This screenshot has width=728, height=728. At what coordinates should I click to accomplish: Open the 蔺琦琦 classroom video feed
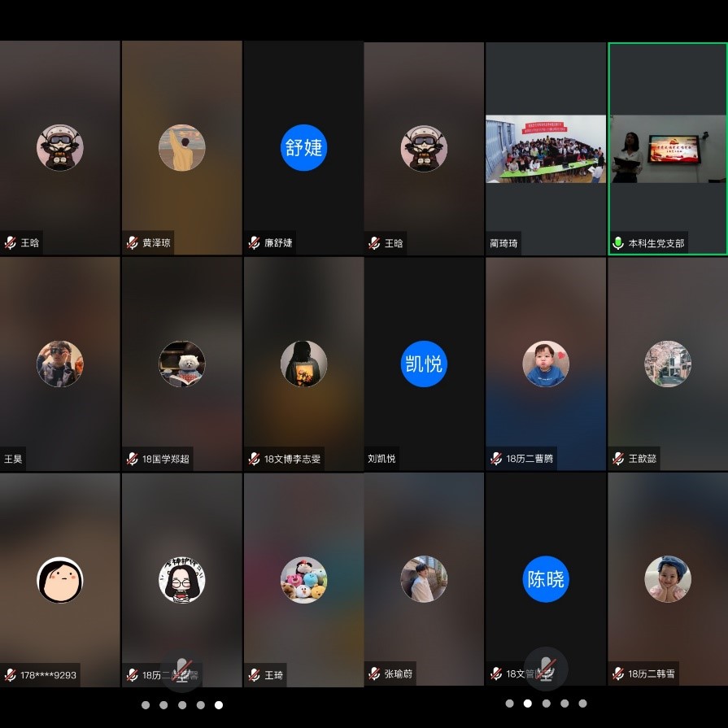[546, 149]
